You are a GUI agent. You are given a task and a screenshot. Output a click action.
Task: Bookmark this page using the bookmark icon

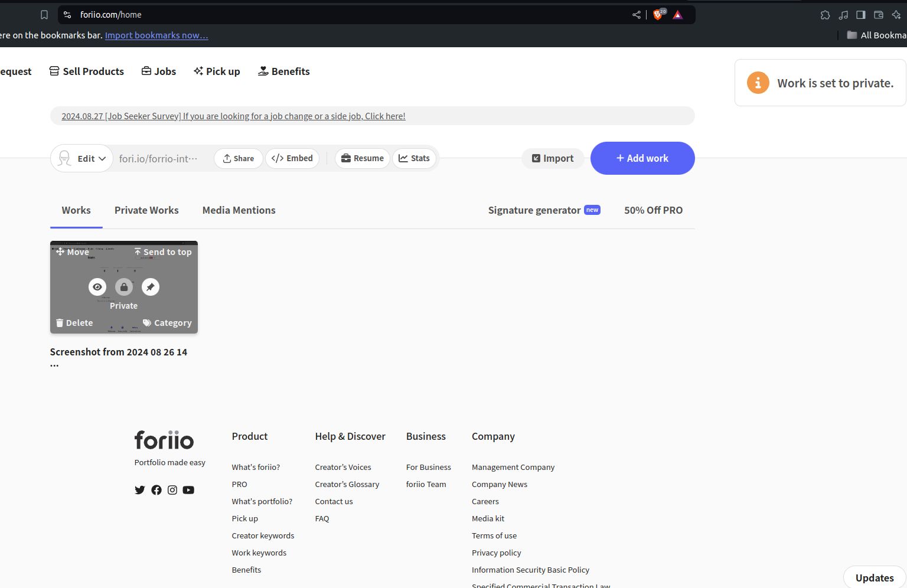44,15
